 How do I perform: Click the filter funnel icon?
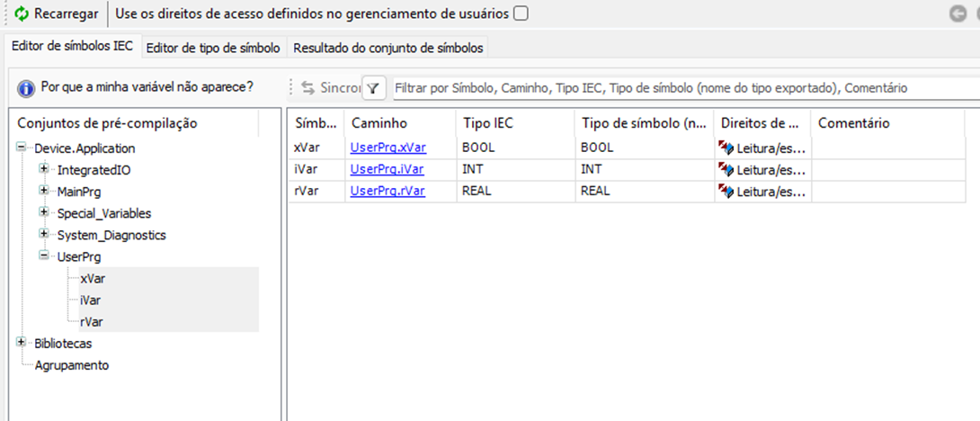(x=373, y=88)
